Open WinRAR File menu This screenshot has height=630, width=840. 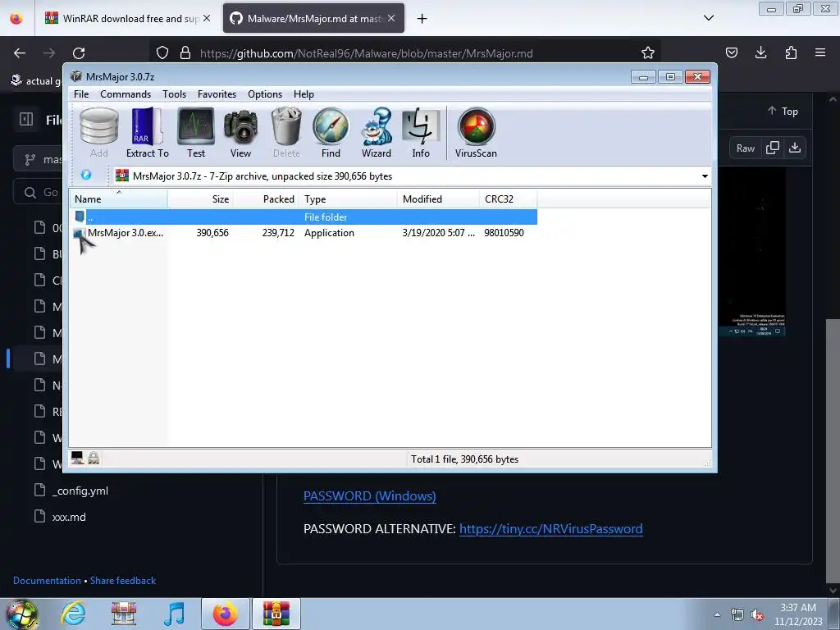[81, 94]
